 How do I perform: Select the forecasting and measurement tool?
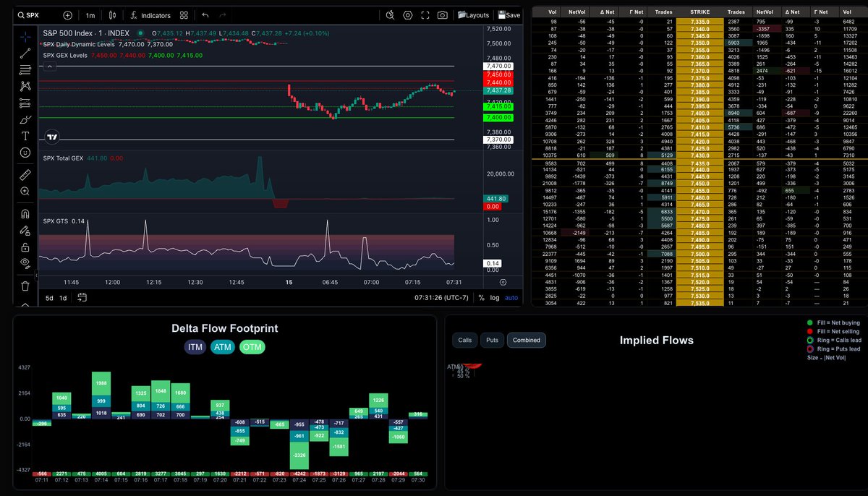point(25,103)
